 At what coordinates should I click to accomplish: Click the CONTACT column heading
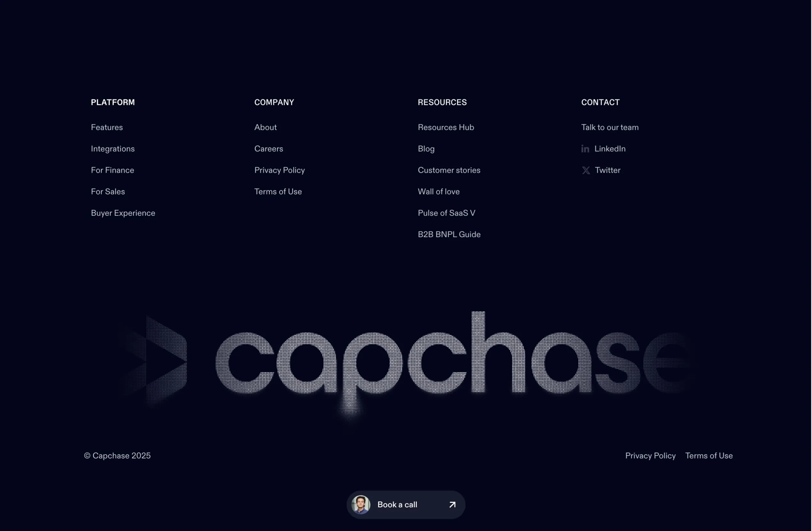pos(600,102)
